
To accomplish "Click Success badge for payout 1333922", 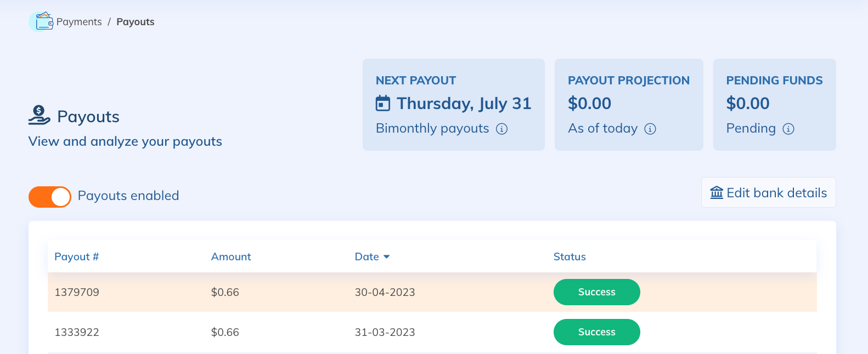I will click(x=596, y=332).
